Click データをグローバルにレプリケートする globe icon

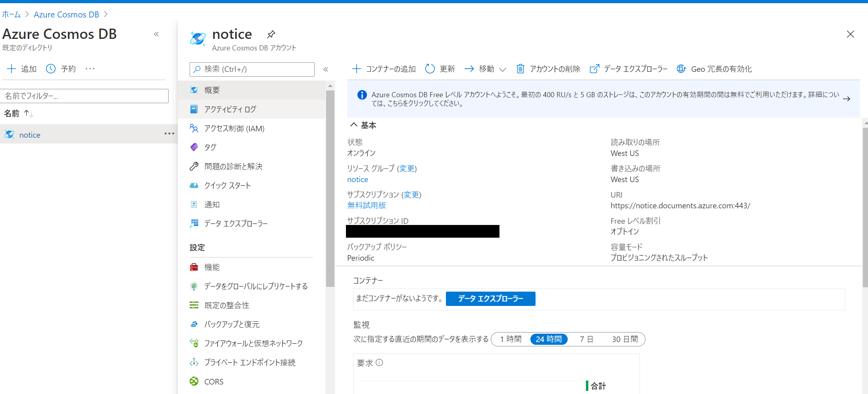coord(194,286)
